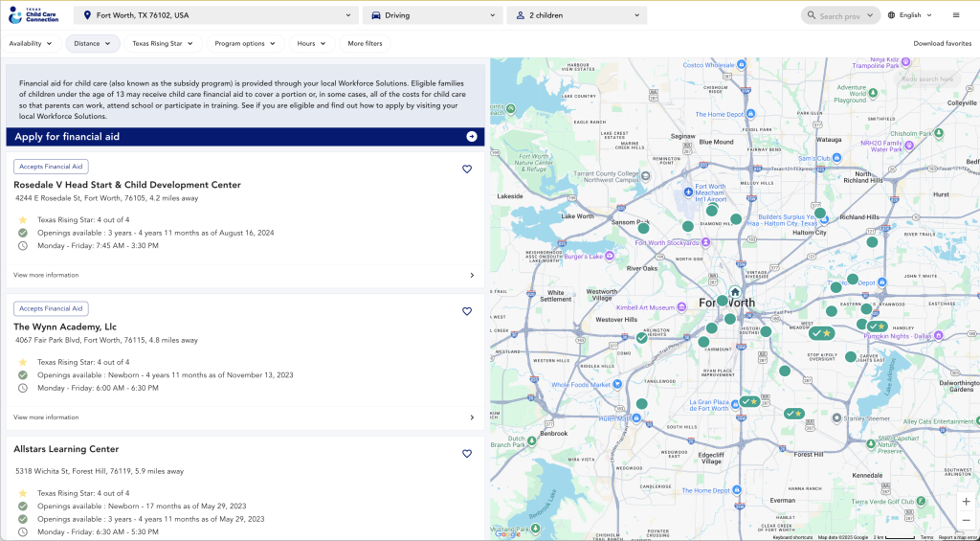Click Download favorites link
Screen dimensions: 980x541
click(x=942, y=43)
